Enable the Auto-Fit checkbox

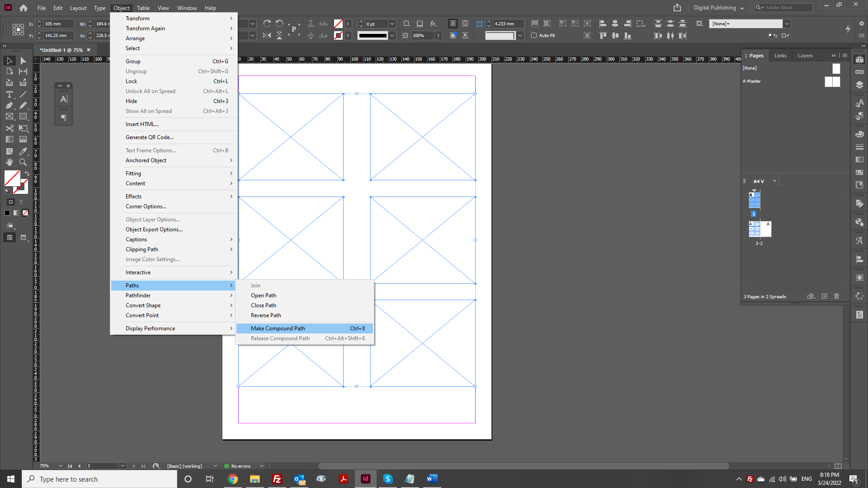pyautogui.click(x=534, y=35)
